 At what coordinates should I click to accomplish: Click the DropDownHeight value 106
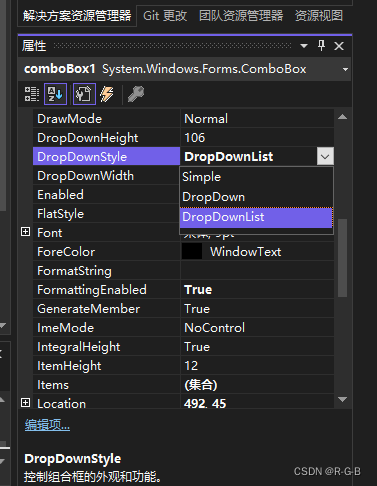[x=195, y=138]
